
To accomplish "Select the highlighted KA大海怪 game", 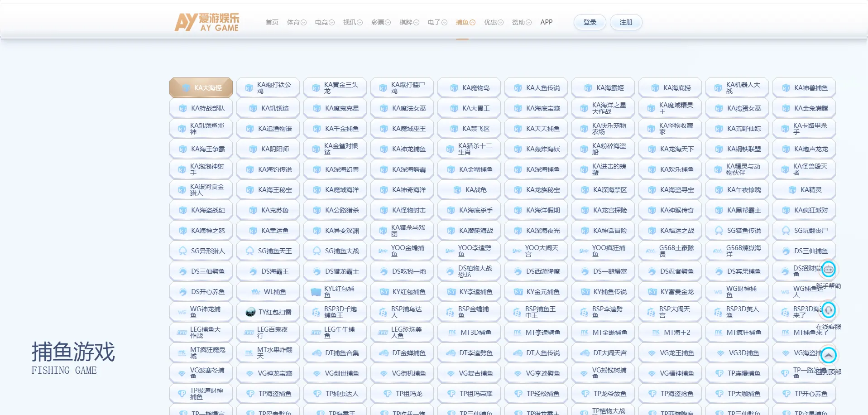I will coord(201,88).
